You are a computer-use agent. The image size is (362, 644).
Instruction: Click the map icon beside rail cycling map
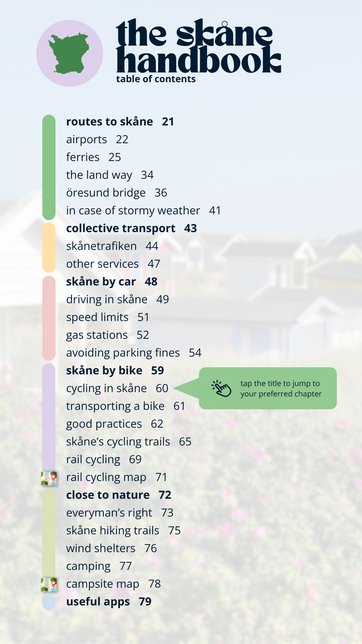[49, 478]
